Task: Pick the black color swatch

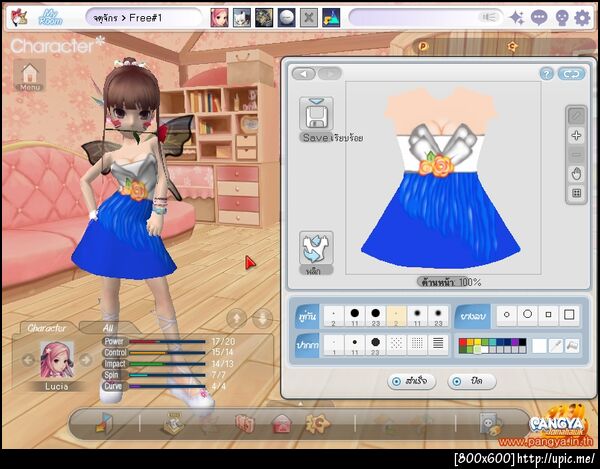Action: click(522, 342)
